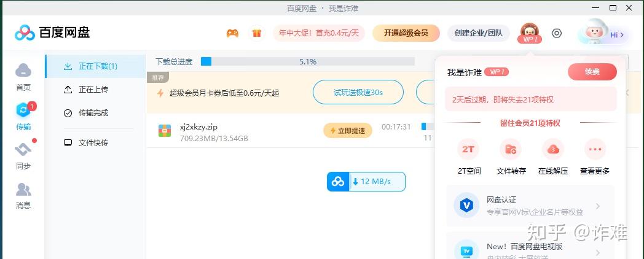Viewport: 644px width, 259px height.
Task: Click remaining time 00:17:31
Action: [396, 127]
